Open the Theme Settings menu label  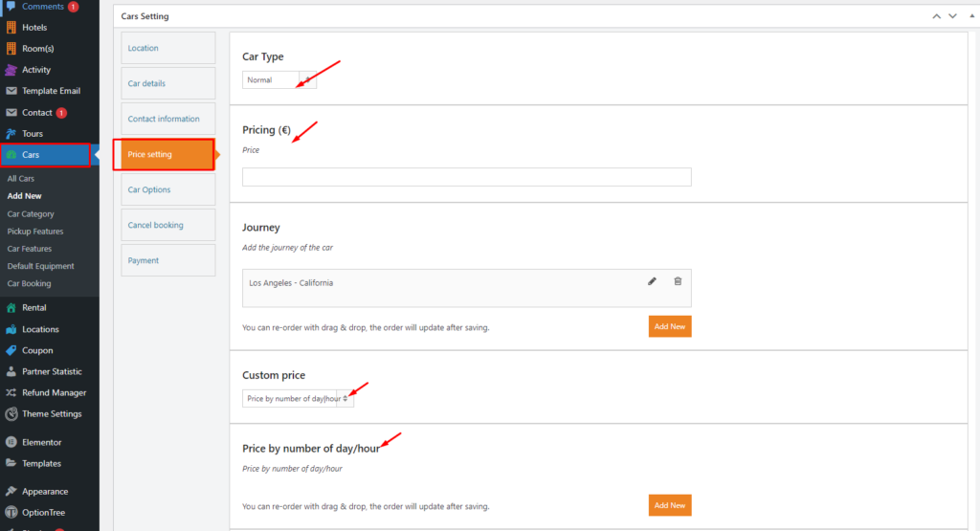click(x=52, y=413)
